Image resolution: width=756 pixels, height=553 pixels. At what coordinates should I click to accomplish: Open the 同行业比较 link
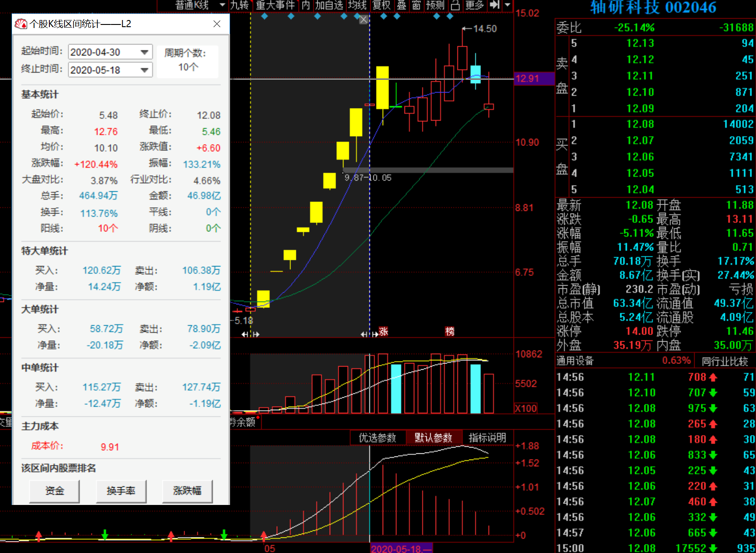[x=725, y=361]
